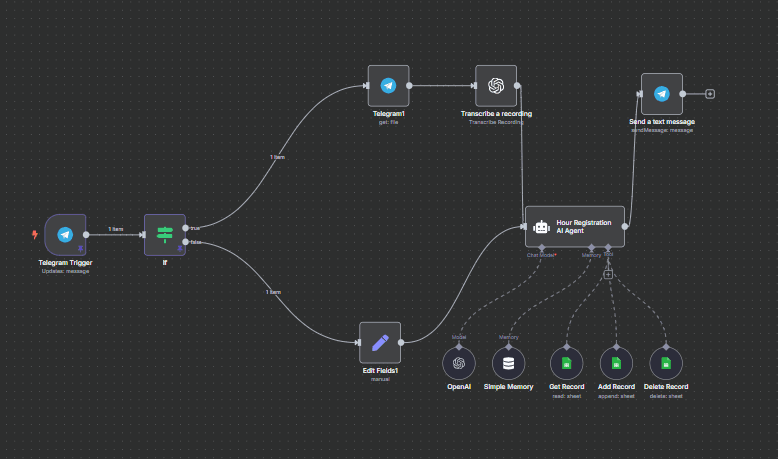Add node after Send a text message

click(x=710, y=94)
